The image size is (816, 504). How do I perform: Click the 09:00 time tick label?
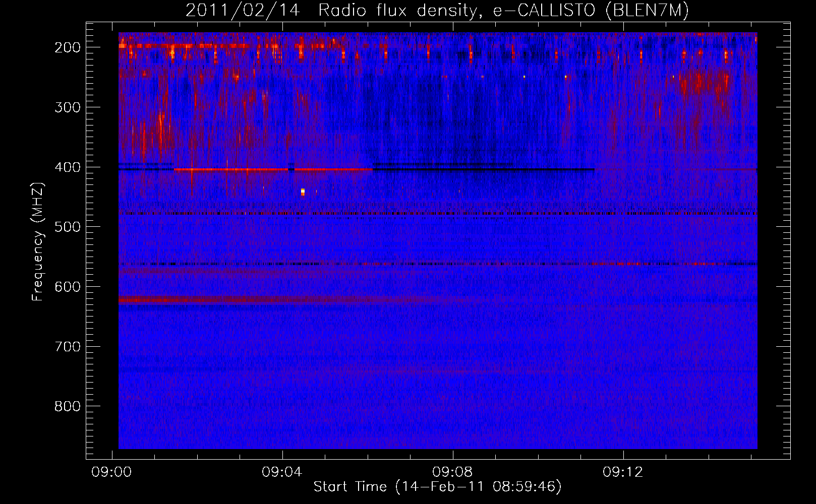(111, 472)
